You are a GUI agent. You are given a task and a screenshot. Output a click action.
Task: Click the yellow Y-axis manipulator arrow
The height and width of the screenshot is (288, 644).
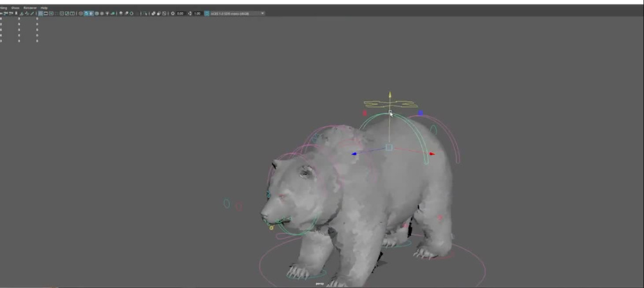coord(390,95)
